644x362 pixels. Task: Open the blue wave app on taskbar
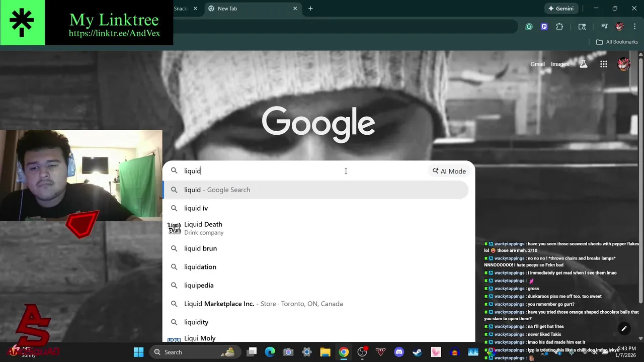click(x=473, y=352)
